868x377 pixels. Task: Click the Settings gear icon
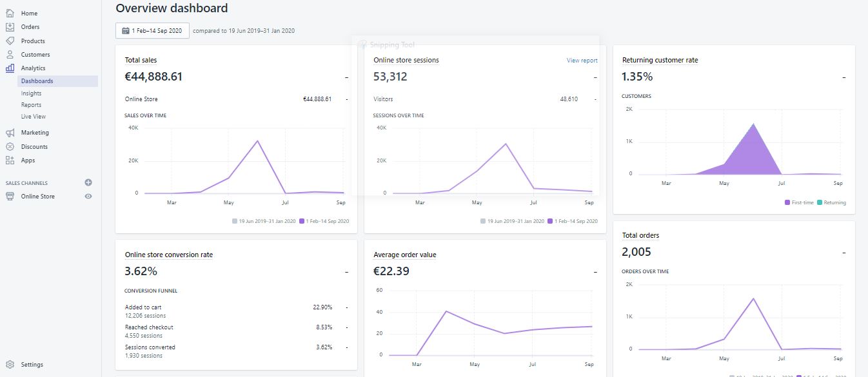10,364
